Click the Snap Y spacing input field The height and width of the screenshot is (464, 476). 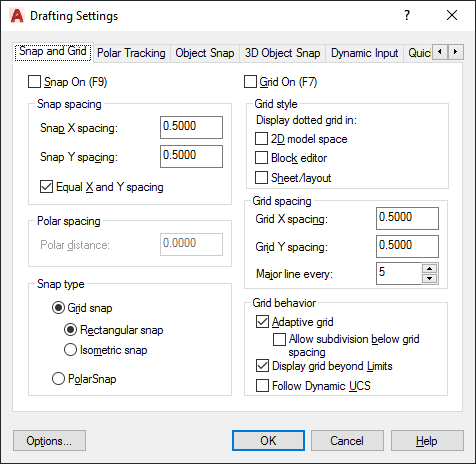coord(191,156)
